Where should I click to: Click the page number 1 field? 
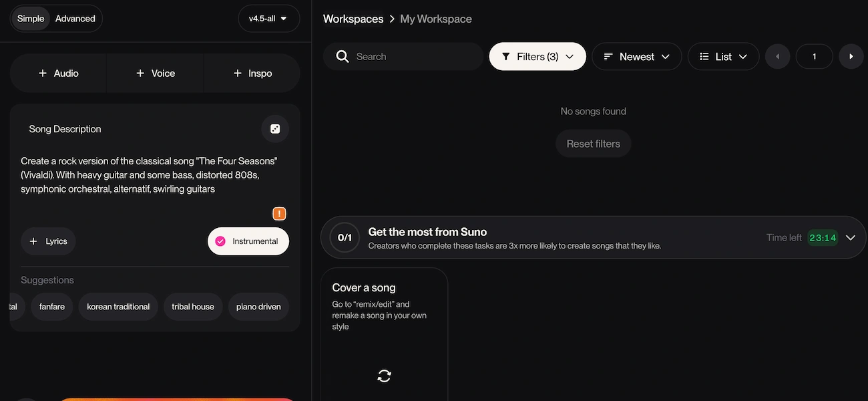[815, 57]
